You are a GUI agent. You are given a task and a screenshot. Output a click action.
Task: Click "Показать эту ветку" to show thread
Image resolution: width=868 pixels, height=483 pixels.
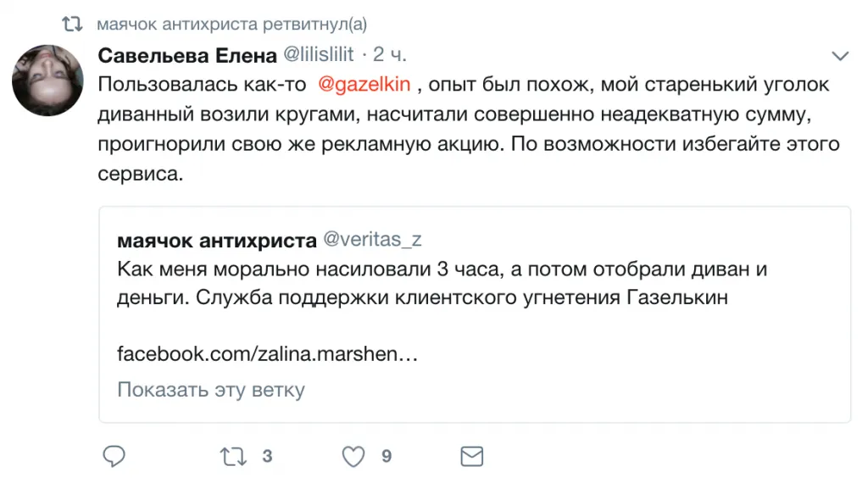pyautogui.click(x=211, y=390)
